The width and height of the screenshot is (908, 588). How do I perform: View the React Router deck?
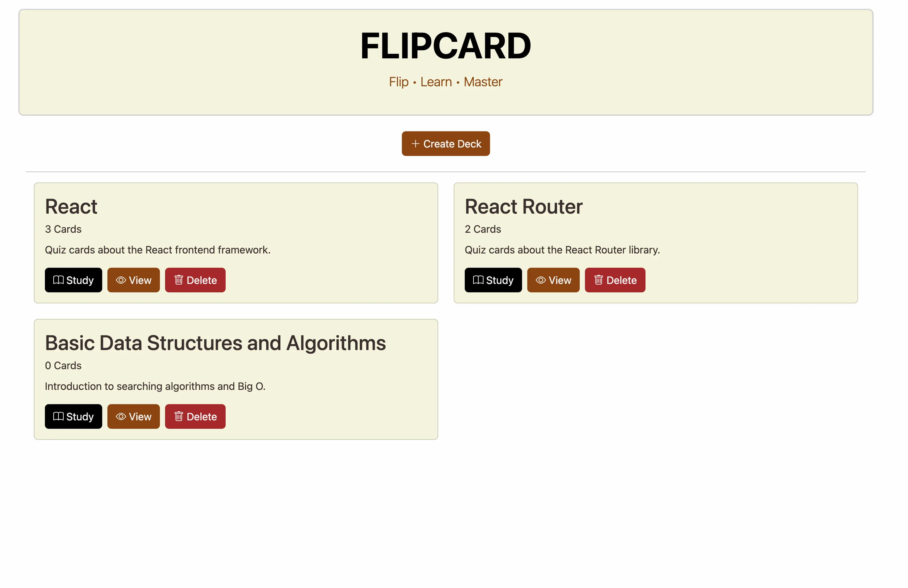tap(553, 280)
